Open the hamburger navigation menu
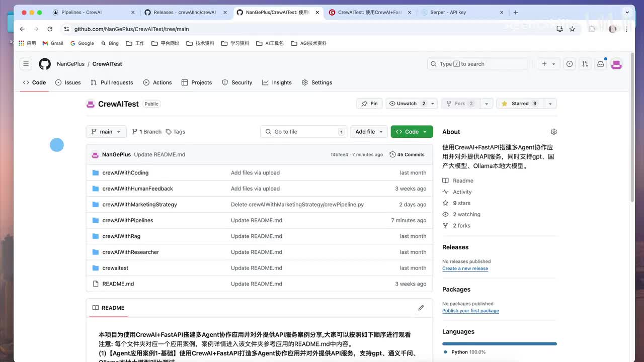The height and width of the screenshot is (362, 644). tap(26, 64)
